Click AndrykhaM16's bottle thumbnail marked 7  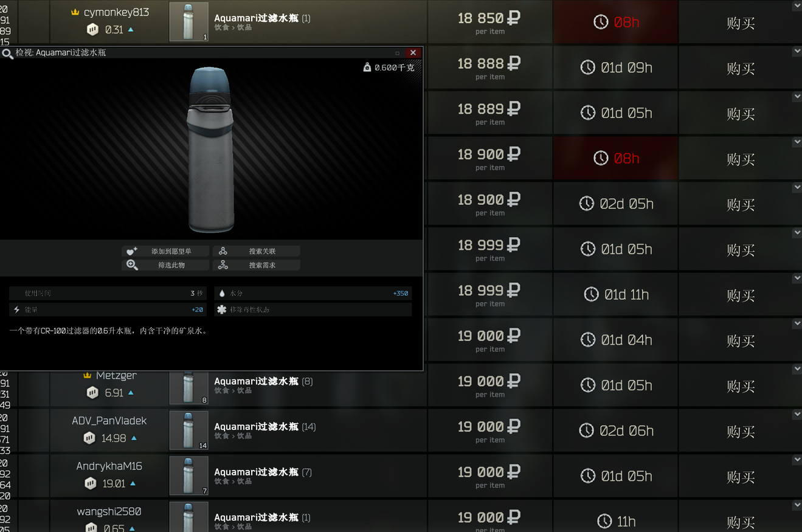pos(188,475)
